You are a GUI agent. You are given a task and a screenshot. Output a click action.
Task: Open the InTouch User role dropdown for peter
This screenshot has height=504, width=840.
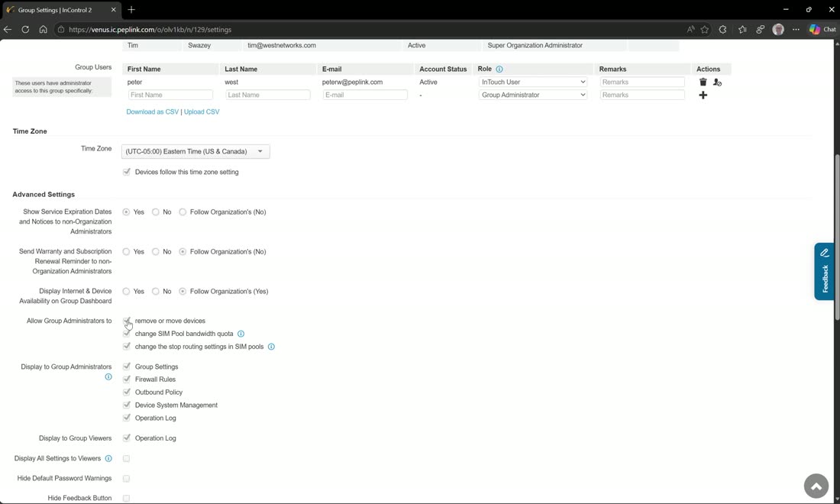tap(532, 82)
